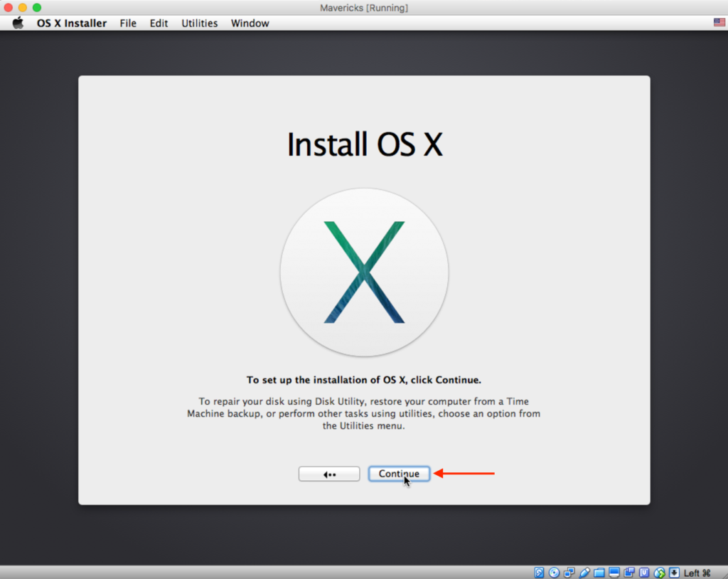Click the USB devices status icon
This screenshot has width=728, height=579.
(x=584, y=572)
